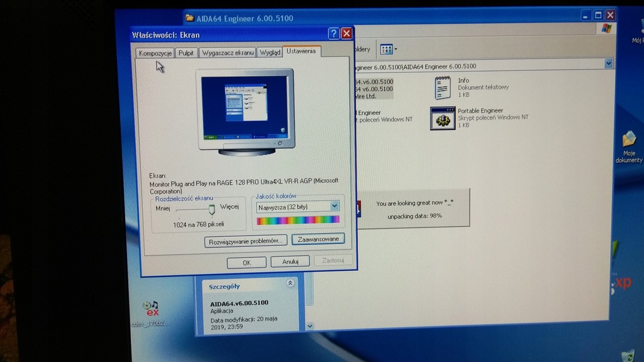Click the "You are looking great now" message
644x362 pixels.
point(415,203)
